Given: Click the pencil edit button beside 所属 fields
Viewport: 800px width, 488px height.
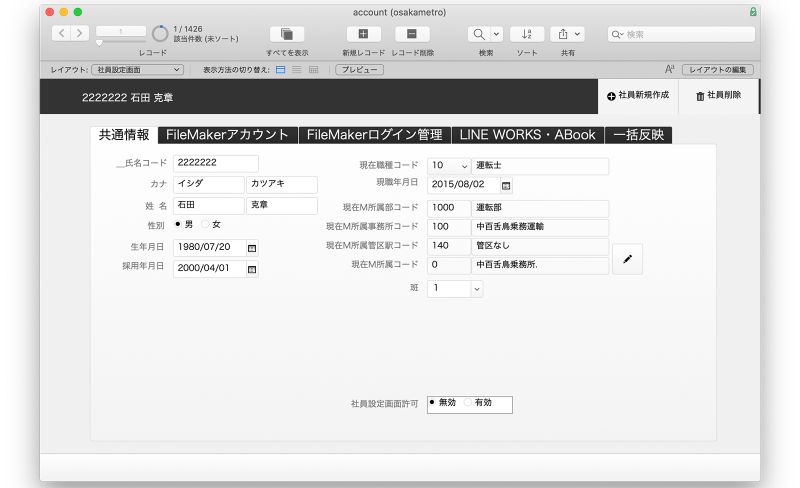Looking at the screenshot, I should [x=627, y=259].
